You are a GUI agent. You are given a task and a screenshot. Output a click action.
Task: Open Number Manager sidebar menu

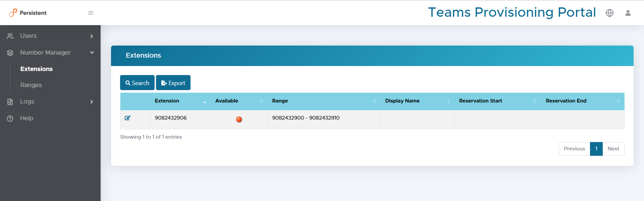(x=50, y=53)
